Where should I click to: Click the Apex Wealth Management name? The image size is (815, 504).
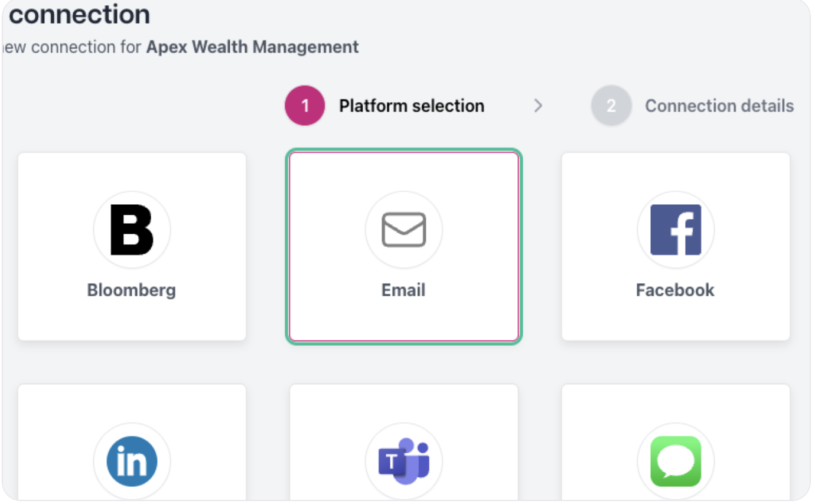(252, 47)
